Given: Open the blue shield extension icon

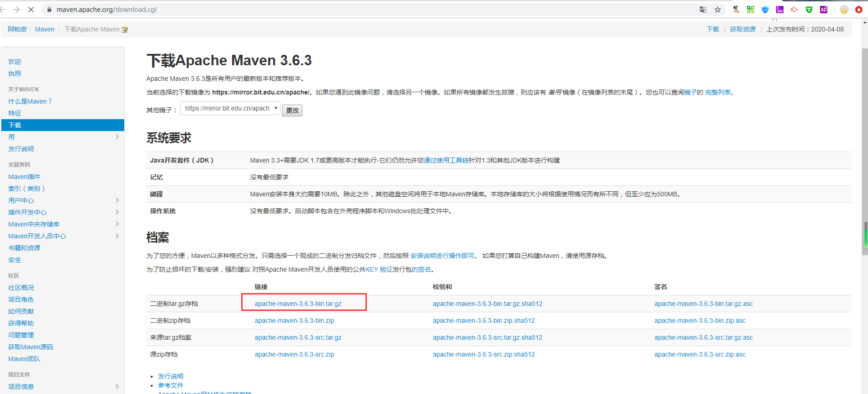Looking at the screenshot, I should point(765,10).
